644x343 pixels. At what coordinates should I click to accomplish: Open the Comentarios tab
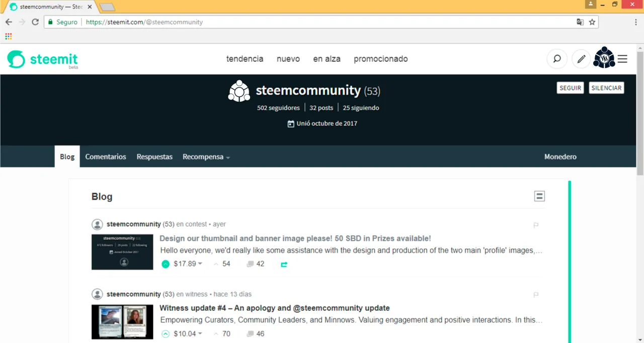click(x=106, y=157)
